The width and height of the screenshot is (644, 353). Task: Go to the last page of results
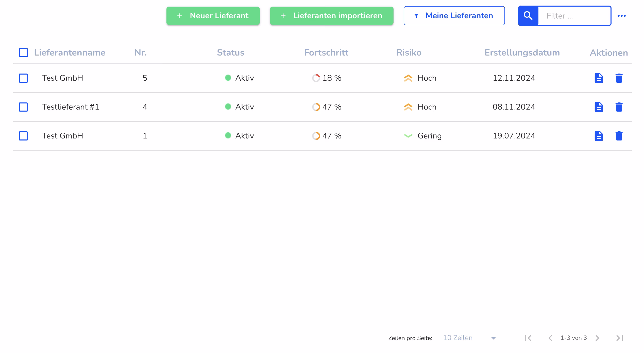click(x=619, y=338)
